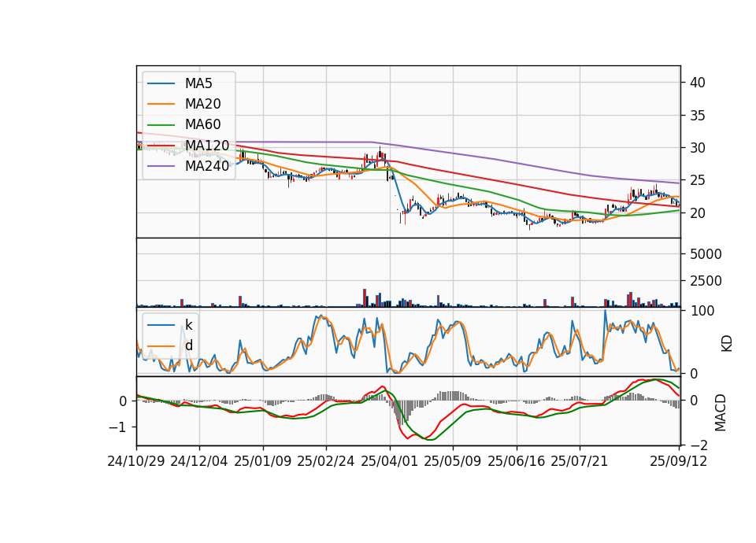
Task: Click the price axis value 35
Action: click(x=698, y=116)
